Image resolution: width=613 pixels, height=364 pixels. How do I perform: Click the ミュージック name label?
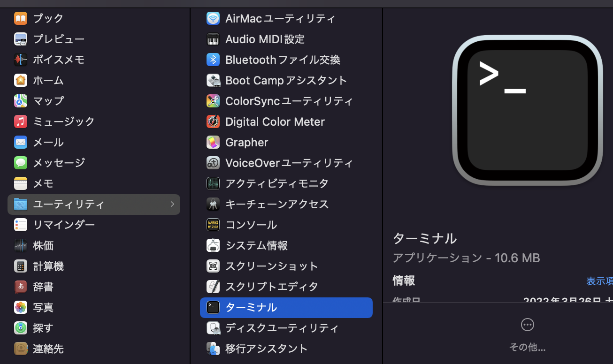(x=64, y=122)
